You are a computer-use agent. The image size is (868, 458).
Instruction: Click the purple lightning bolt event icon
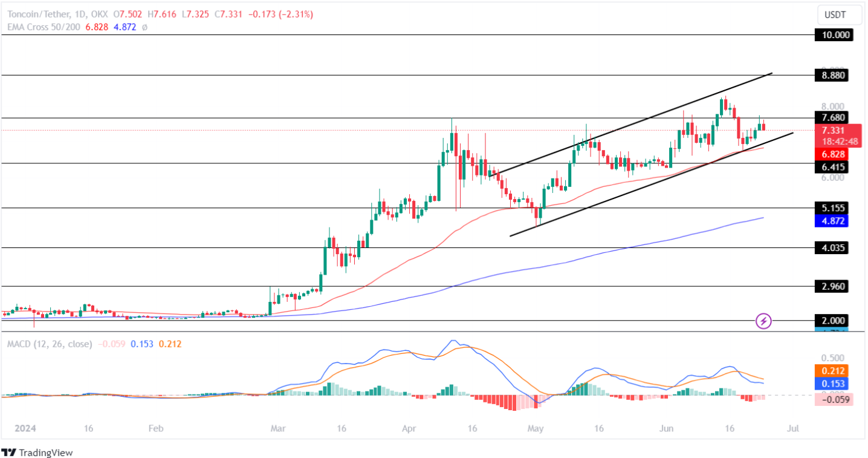point(764,321)
